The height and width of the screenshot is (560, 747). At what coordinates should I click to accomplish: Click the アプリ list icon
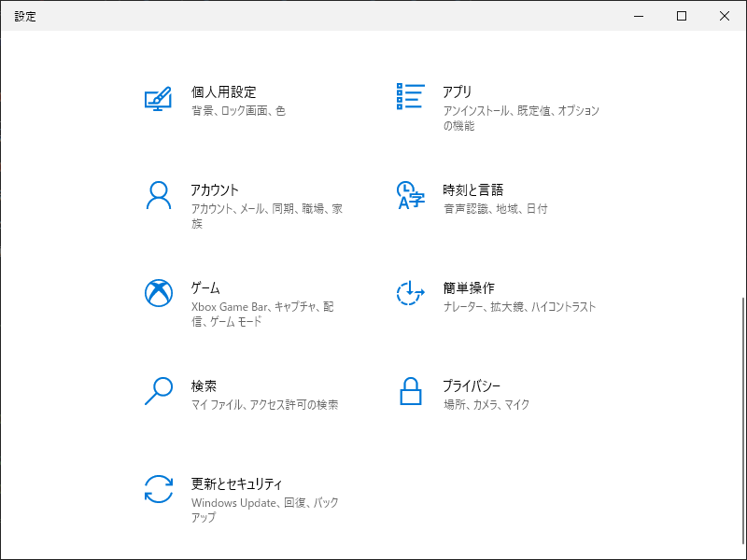(x=410, y=96)
